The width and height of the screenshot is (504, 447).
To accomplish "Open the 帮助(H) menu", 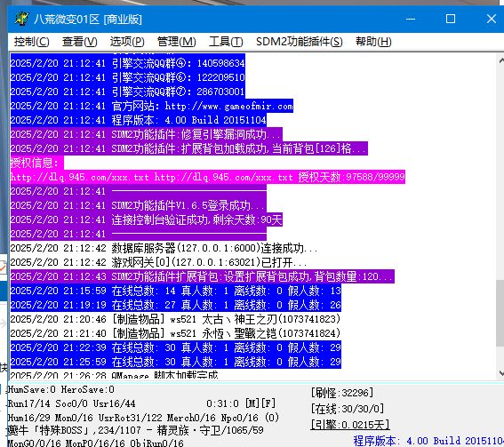I will 373,42.
